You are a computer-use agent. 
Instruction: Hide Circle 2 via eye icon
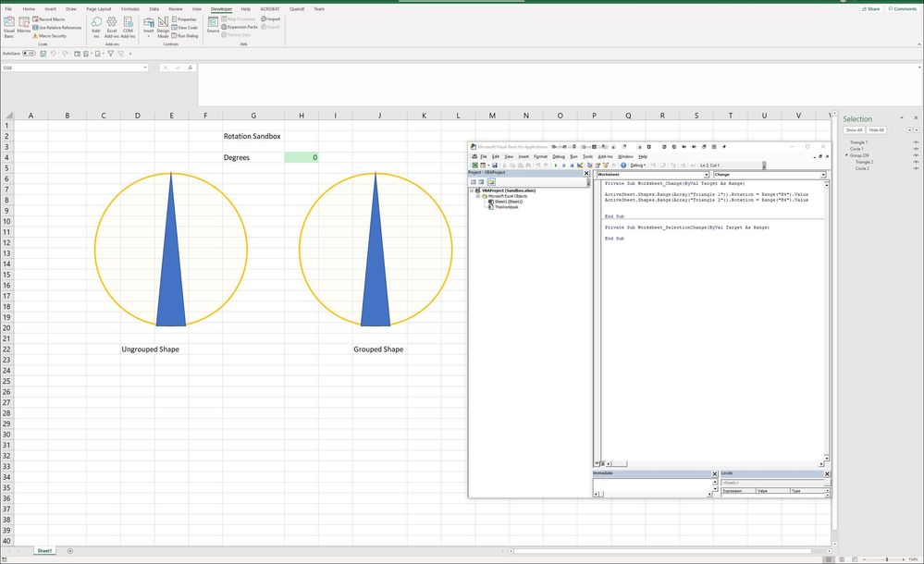click(x=916, y=168)
